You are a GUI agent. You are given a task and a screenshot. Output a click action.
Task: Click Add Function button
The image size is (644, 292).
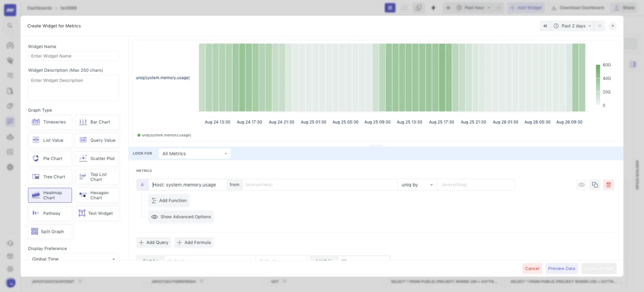169,201
